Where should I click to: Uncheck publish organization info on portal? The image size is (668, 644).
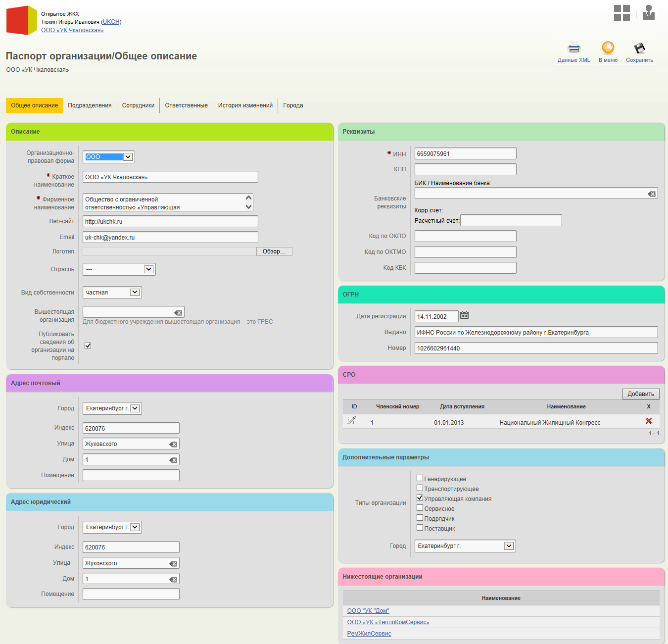coord(88,346)
